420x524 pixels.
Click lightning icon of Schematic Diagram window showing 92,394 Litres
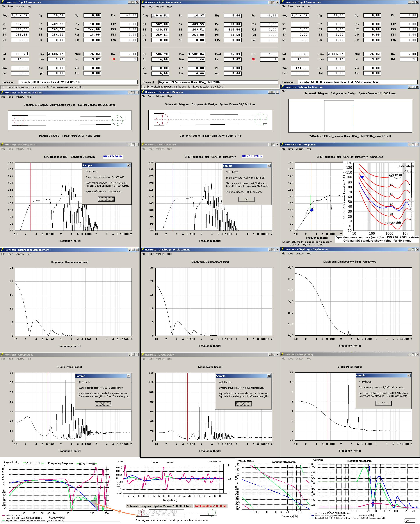[143, 92]
